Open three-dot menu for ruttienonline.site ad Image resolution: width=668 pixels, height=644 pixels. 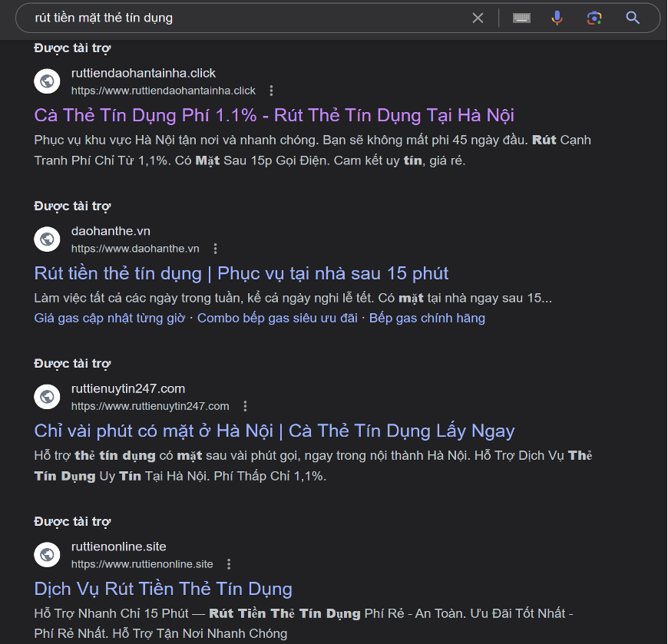pyautogui.click(x=229, y=564)
